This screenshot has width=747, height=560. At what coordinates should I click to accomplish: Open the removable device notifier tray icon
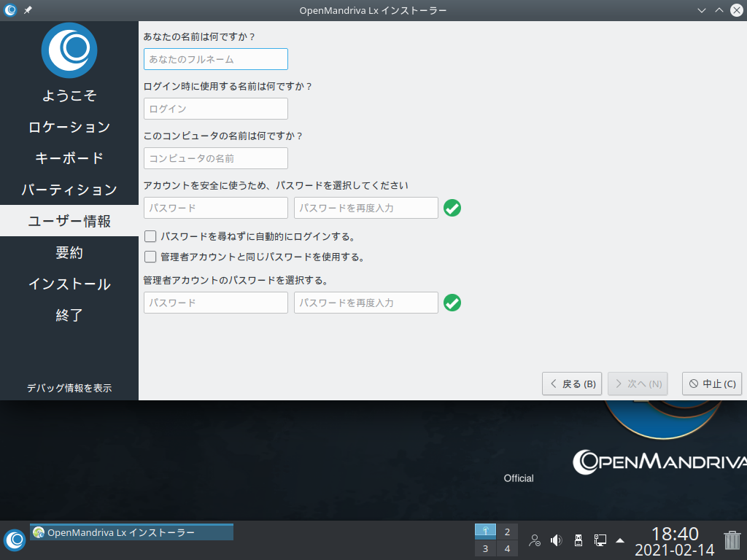(578, 540)
